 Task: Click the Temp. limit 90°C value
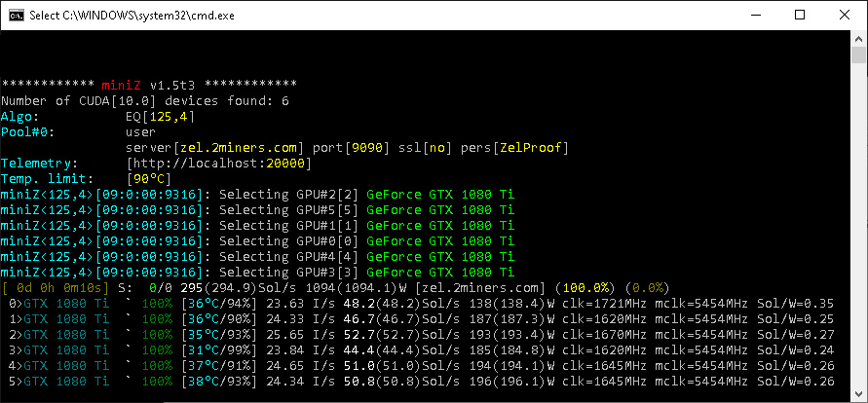click(149, 179)
